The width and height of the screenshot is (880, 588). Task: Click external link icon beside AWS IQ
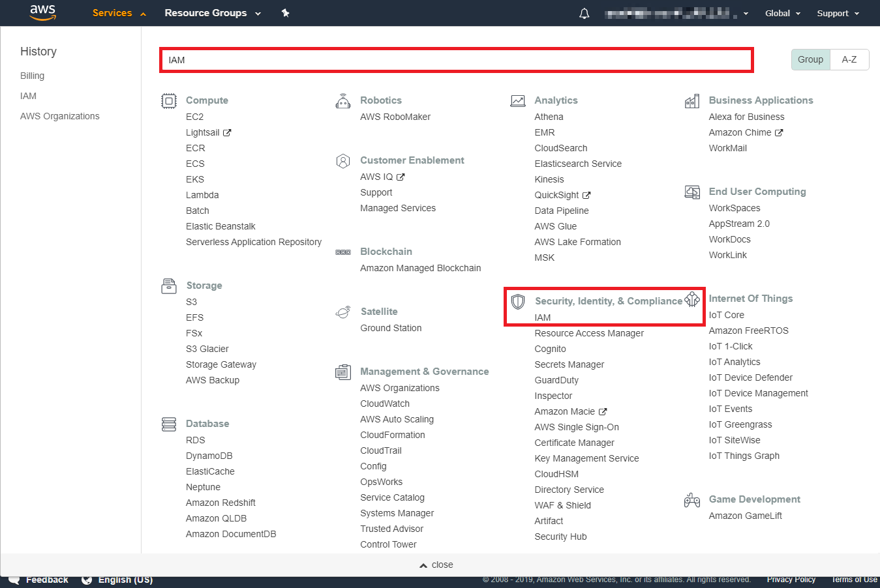(x=401, y=177)
